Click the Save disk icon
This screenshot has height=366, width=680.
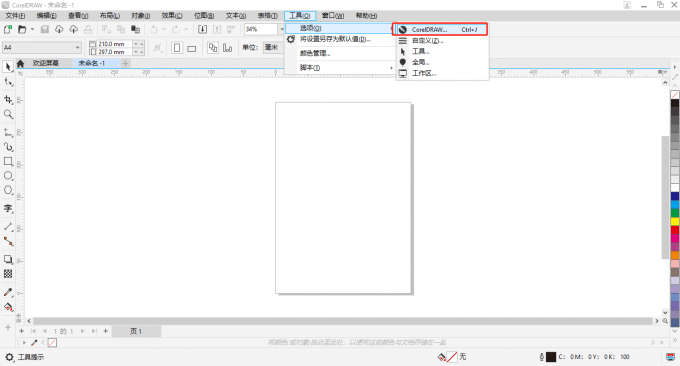tap(45, 29)
